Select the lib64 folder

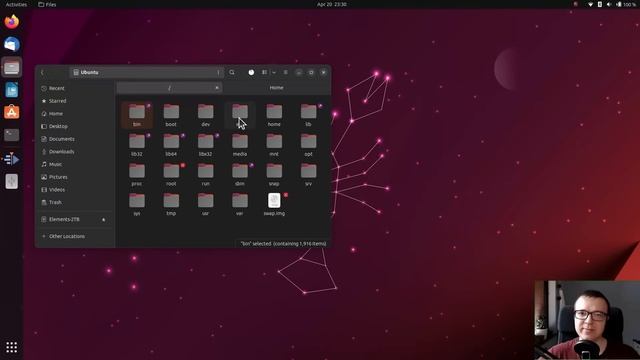(171, 145)
